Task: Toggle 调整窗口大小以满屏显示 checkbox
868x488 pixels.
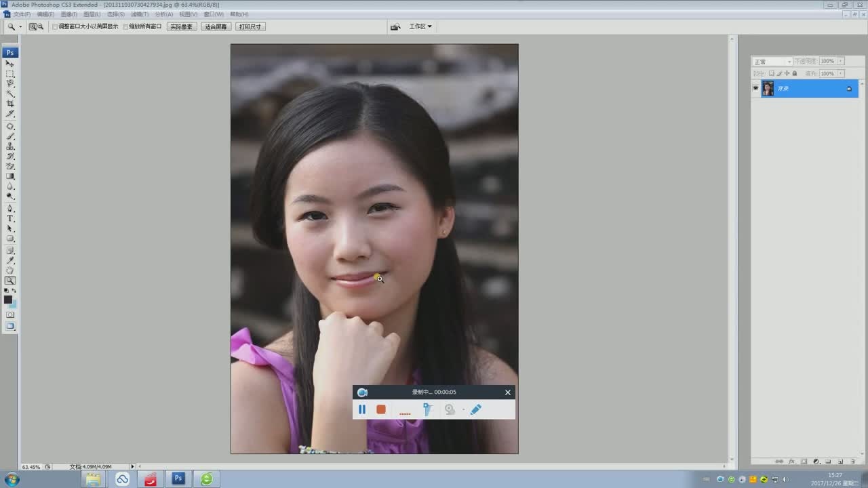Action: click(x=55, y=26)
